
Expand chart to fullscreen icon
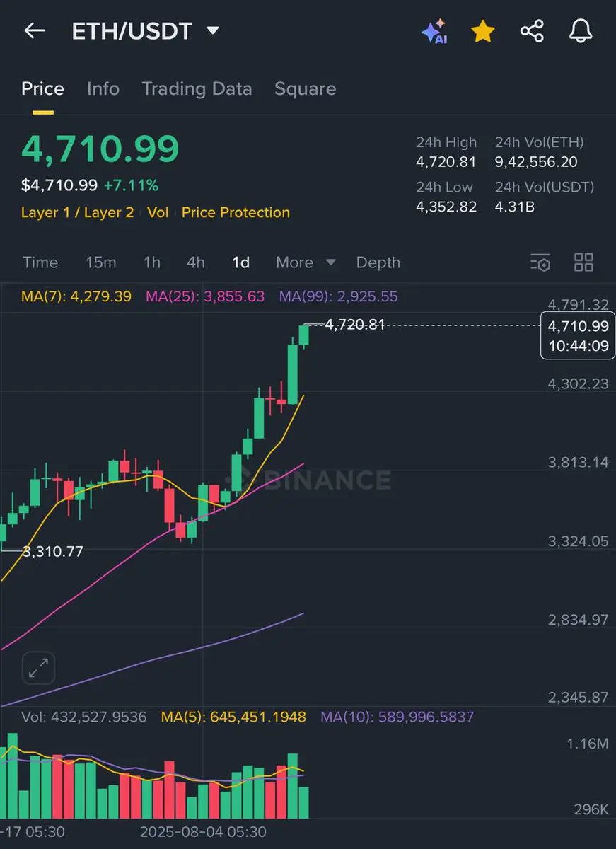coord(38,667)
